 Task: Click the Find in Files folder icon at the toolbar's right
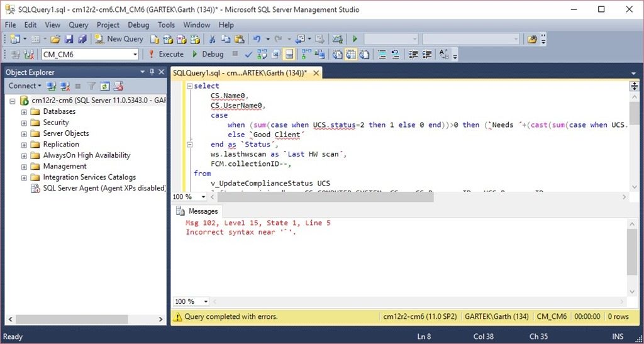[x=532, y=39]
